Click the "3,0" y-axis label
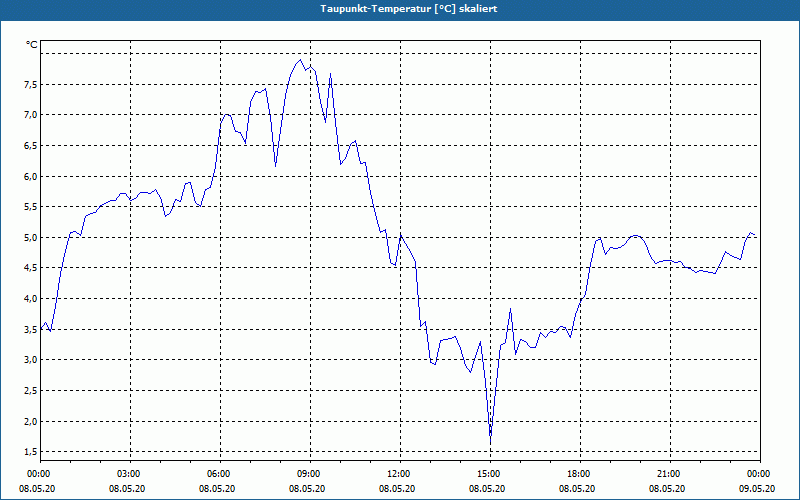This screenshot has height=500, width=800. [x=31, y=360]
